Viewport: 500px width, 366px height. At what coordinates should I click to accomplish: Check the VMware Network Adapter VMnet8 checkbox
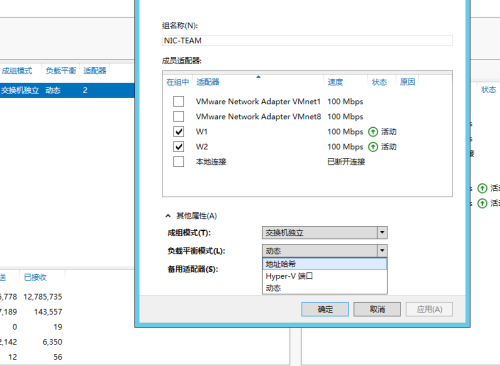[178, 116]
